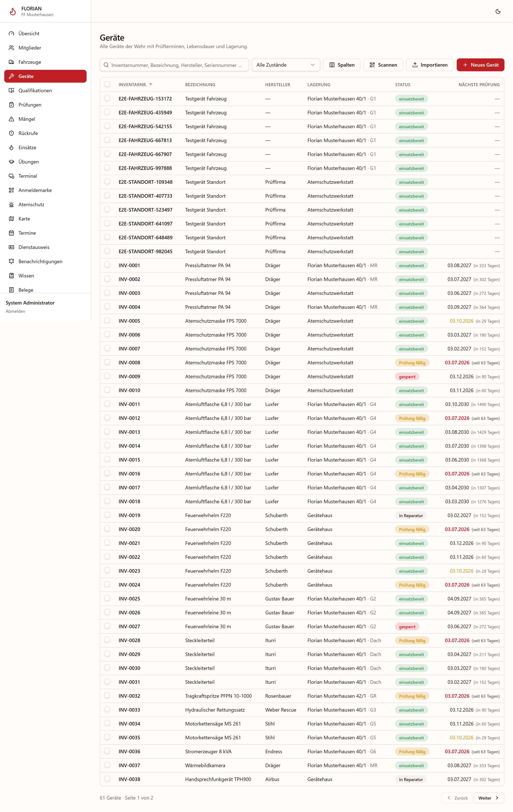Viewport: 513px width, 812px height.
Task: Click the Mängel warning triangle icon
Action: (11, 119)
